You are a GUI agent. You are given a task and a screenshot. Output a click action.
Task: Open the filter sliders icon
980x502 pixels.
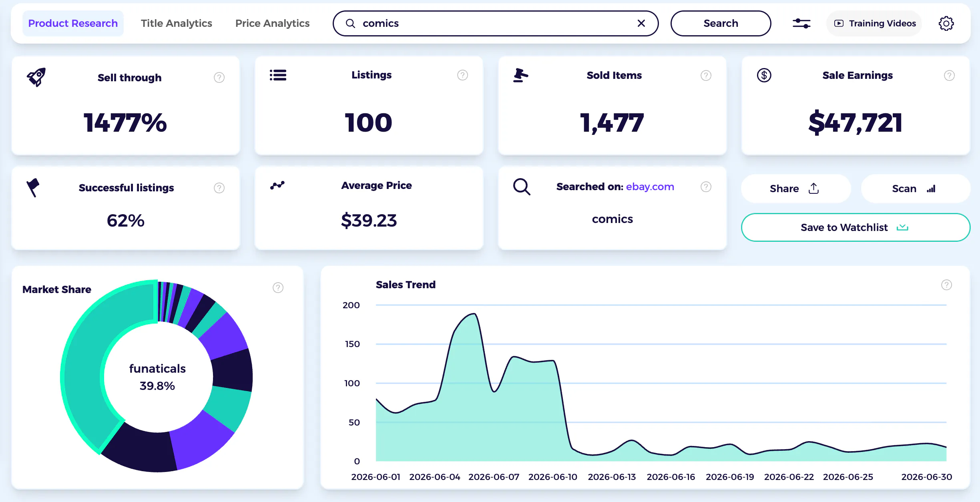801,23
